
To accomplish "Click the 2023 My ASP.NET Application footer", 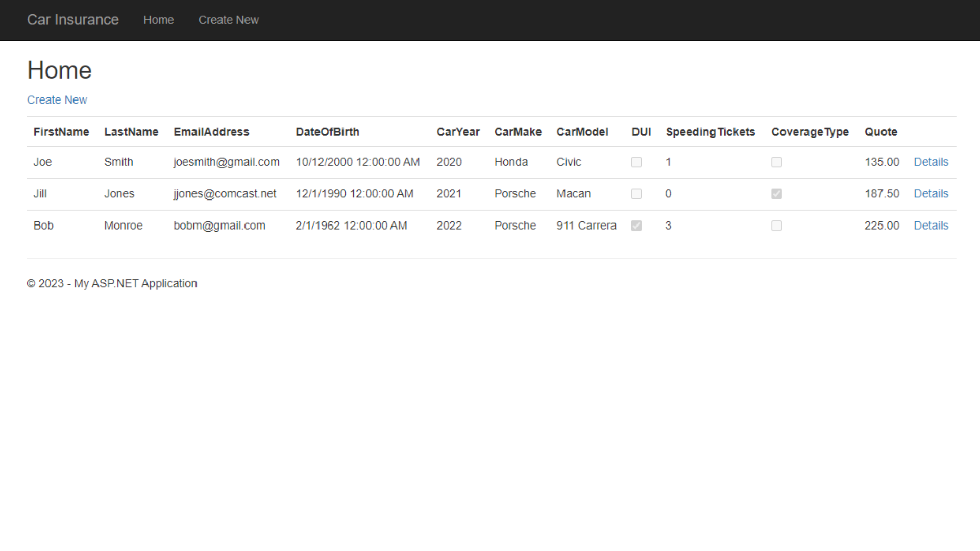I will click(112, 283).
